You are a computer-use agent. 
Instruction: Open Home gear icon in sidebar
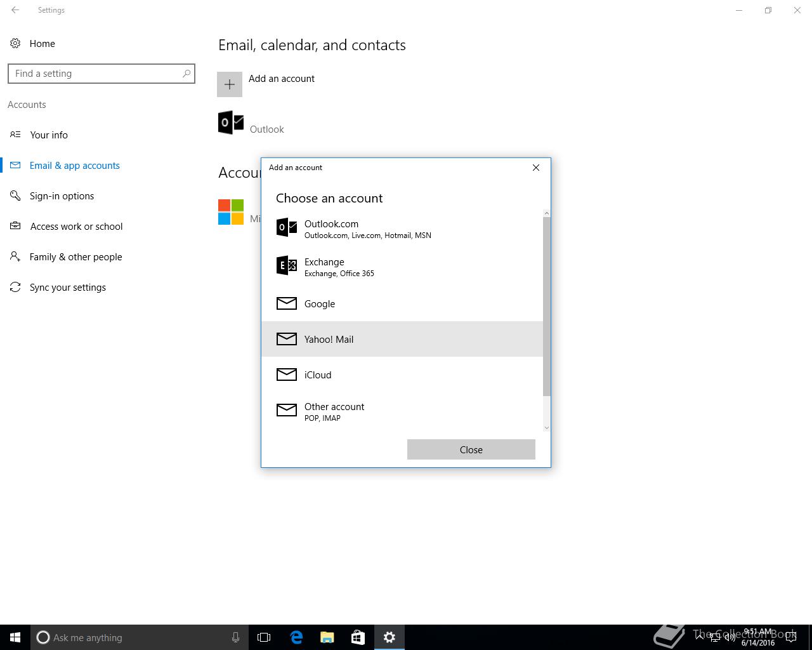[x=15, y=43]
